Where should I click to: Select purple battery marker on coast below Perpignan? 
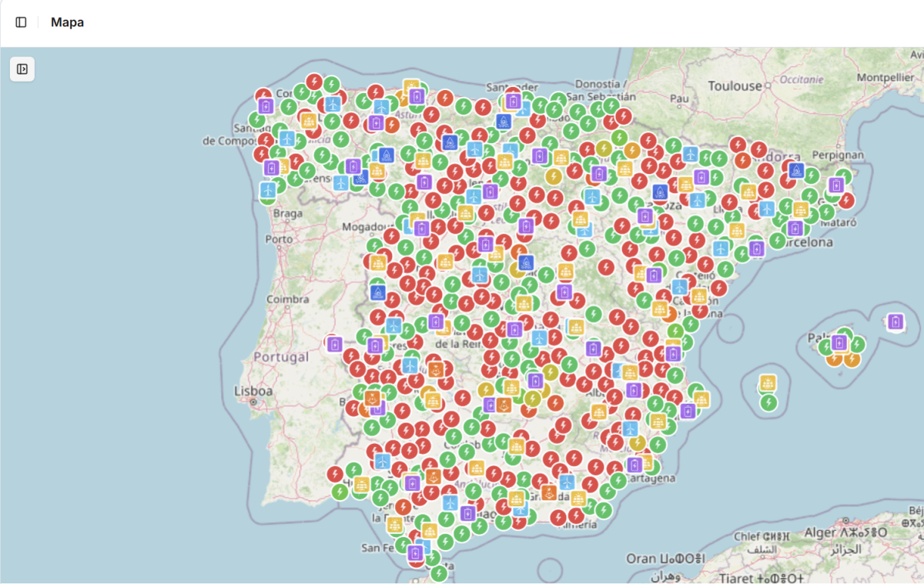pyautogui.click(x=836, y=185)
